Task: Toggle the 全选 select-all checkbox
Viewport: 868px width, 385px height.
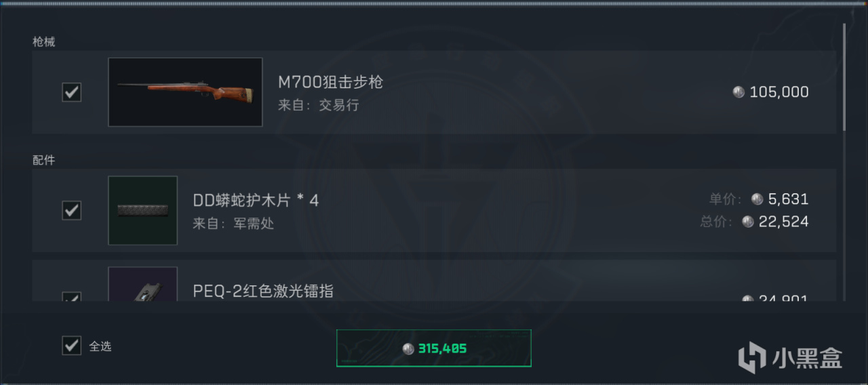Action: point(72,346)
